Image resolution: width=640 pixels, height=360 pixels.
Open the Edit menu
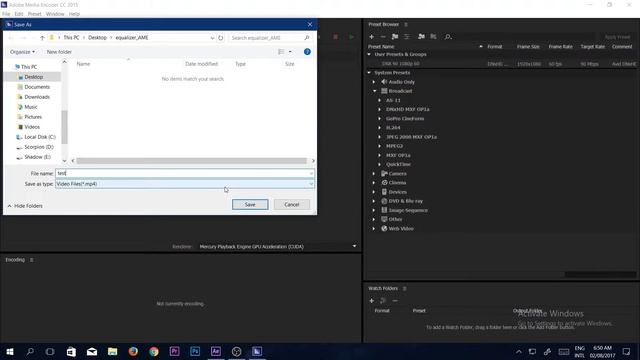pyautogui.click(x=19, y=14)
